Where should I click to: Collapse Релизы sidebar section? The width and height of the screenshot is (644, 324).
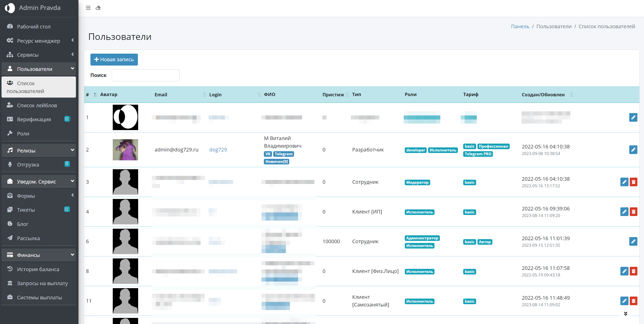click(39, 151)
